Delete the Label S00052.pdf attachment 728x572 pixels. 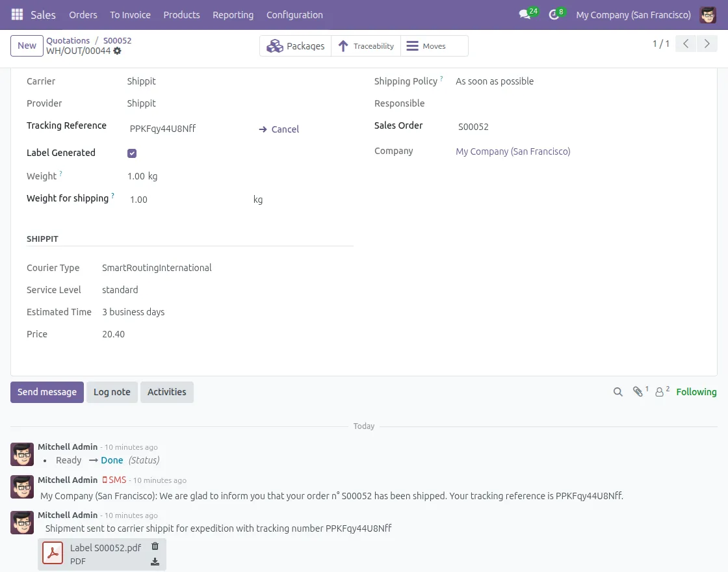(155, 547)
